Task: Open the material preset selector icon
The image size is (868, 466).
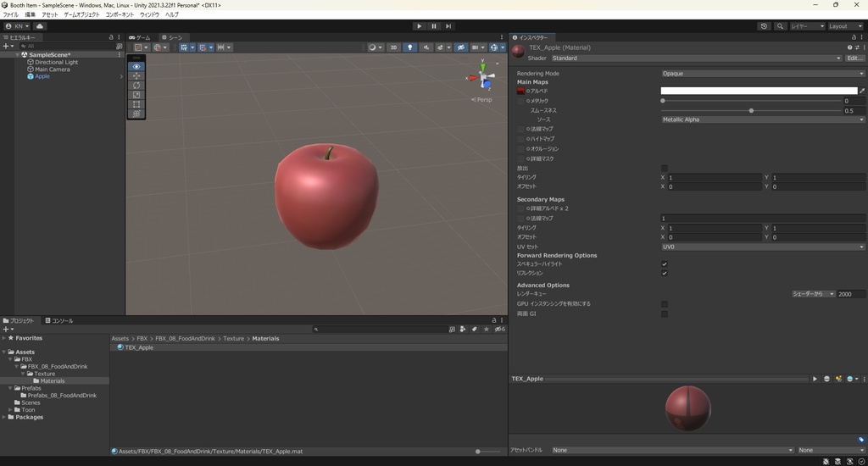Action: pyautogui.click(x=857, y=47)
